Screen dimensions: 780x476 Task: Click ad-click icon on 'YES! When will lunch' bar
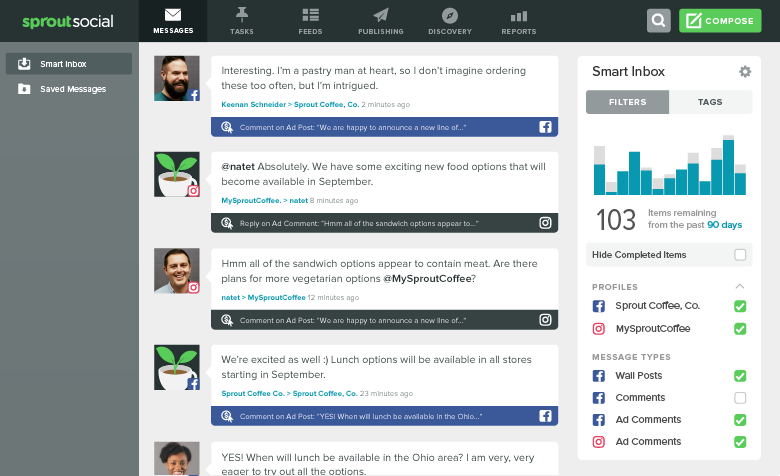click(x=227, y=416)
